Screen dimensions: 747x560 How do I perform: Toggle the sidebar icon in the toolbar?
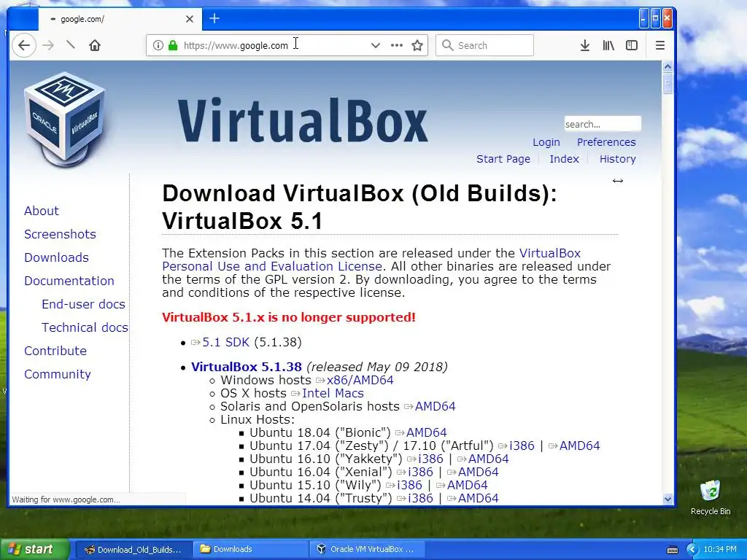(632, 45)
